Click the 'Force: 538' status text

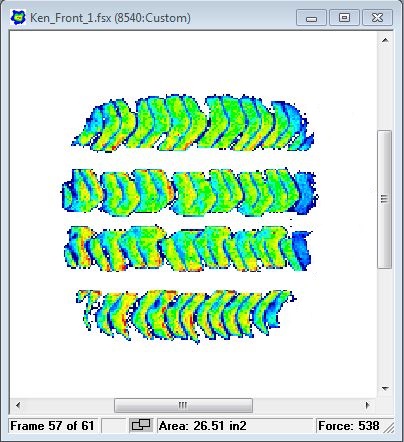pyautogui.click(x=348, y=426)
